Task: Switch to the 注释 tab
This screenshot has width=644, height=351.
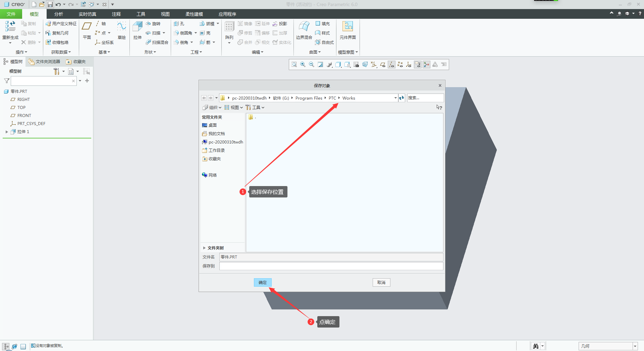Action: point(116,14)
